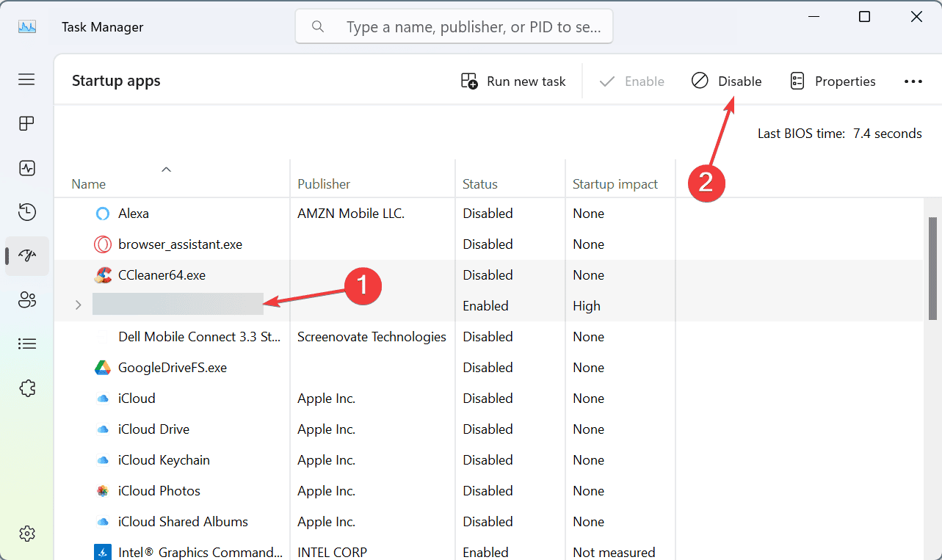Click the vertical scrollbar thumb
This screenshot has width=942, height=560.
(x=932, y=268)
